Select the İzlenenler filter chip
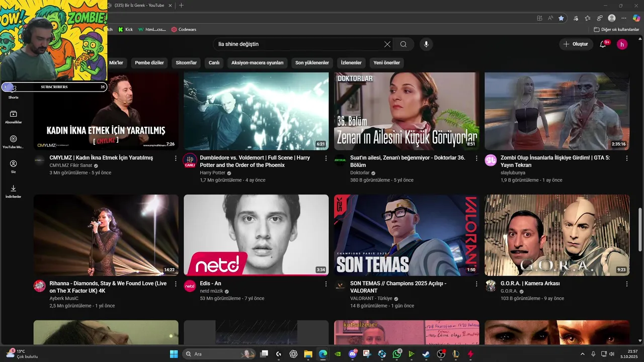The height and width of the screenshot is (362, 644). [x=351, y=63]
